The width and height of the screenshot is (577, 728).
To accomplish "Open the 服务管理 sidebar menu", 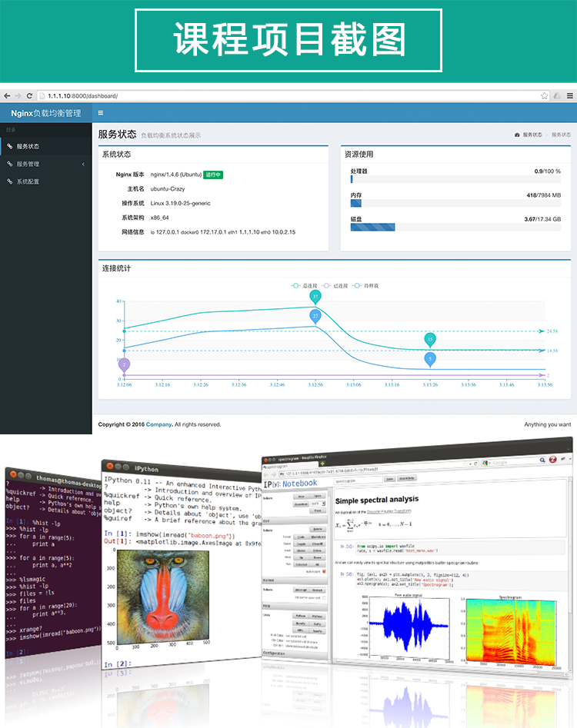I will pos(46,164).
